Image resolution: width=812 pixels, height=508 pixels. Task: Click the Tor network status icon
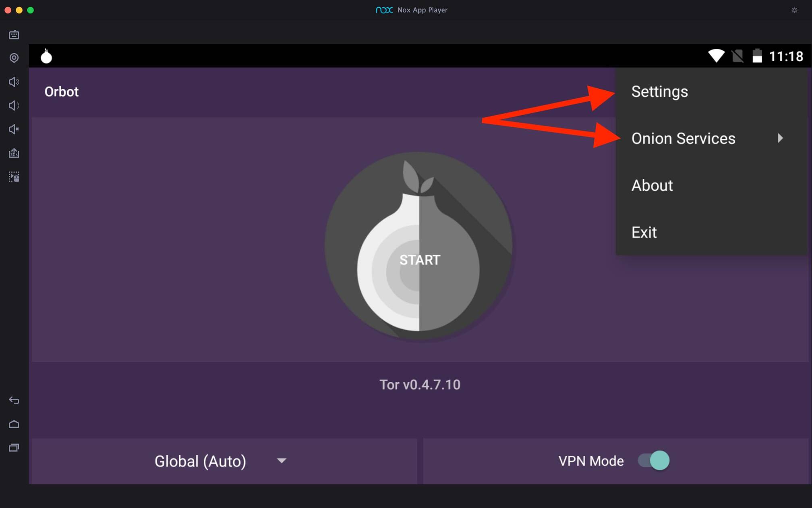[x=47, y=57]
